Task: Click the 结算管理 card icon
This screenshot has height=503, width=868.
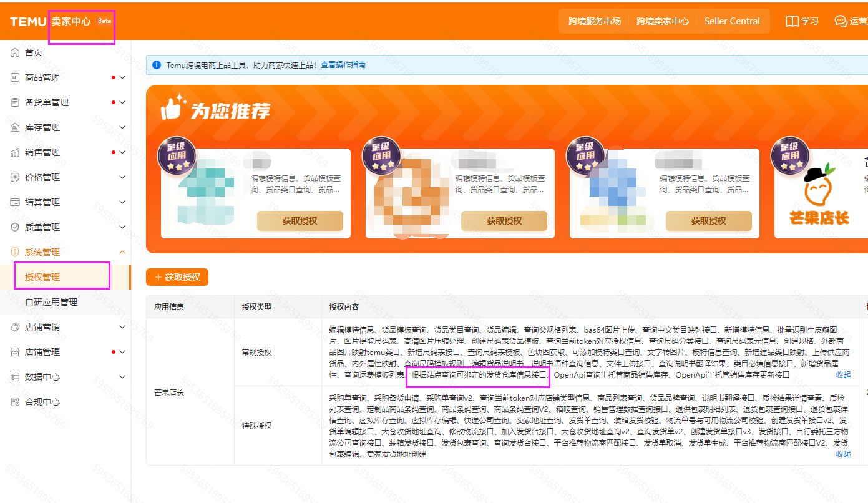Action: [x=15, y=202]
